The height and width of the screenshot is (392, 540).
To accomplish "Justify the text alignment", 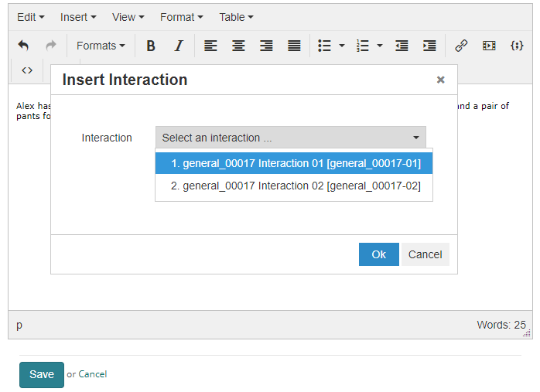I will click(x=294, y=46).
